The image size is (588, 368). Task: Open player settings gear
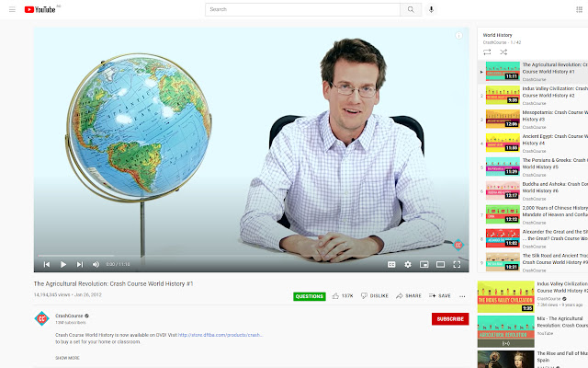(408, 264)
